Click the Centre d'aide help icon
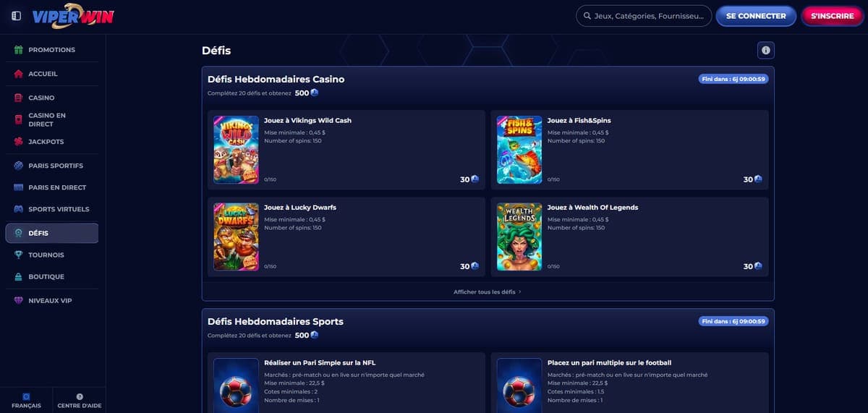 [80, 396]
